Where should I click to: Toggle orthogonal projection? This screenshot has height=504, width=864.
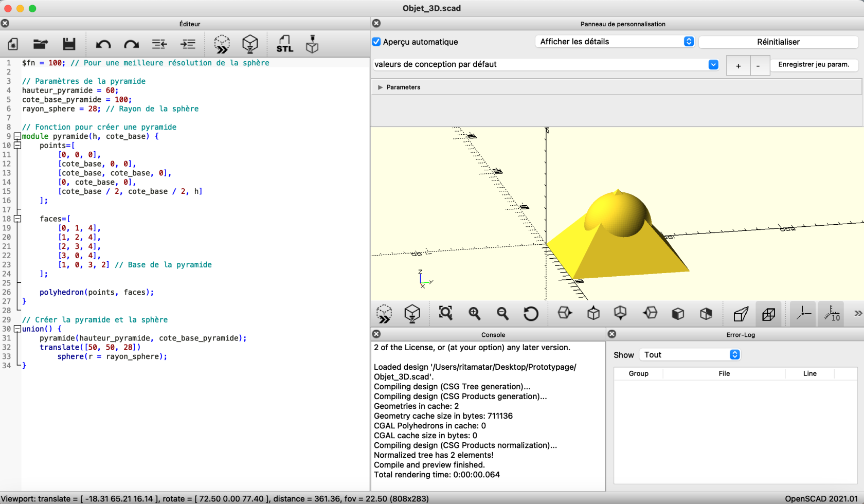pos(769,314)
